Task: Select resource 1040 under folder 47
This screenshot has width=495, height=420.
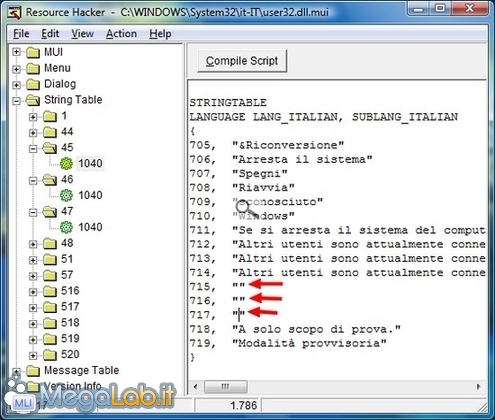Action: [x=90, y=227]
